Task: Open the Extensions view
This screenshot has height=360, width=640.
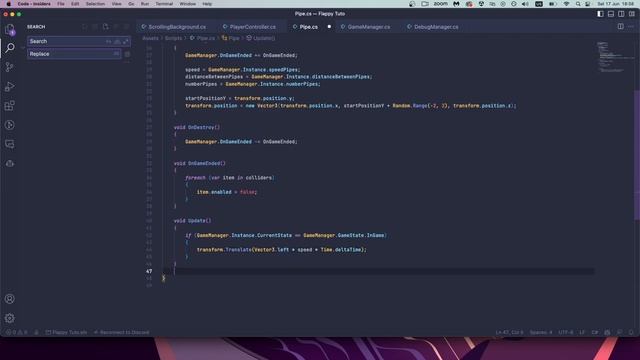Action: [x=10, y=106]
